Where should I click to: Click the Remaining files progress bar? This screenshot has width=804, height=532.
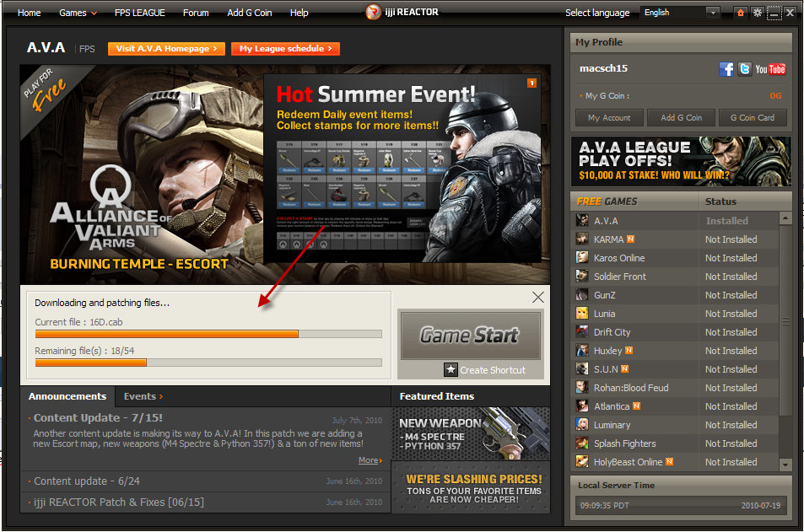pyautogui.click(x=208, y=363)
